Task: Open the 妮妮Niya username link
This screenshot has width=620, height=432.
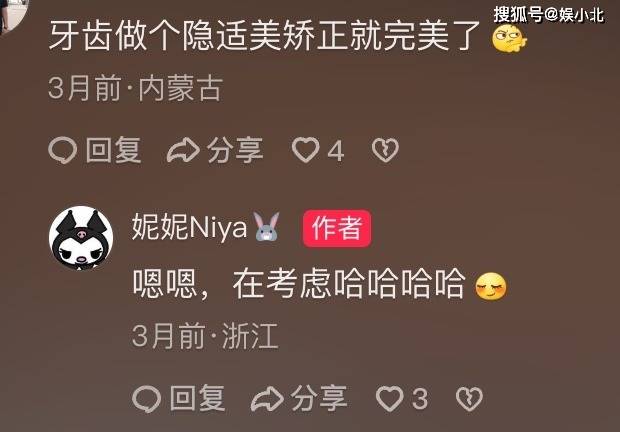Action: [189, 227]
